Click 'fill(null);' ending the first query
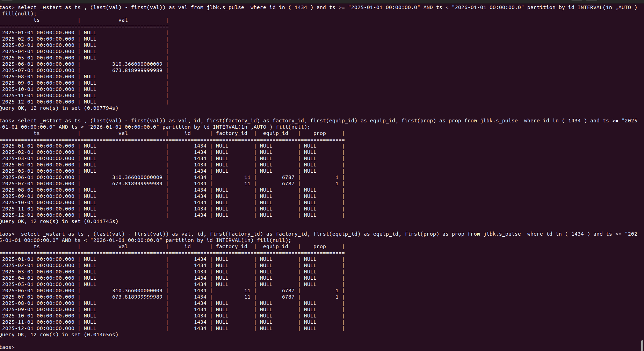Viewport: 644px width, 351px height. point(19,14)
